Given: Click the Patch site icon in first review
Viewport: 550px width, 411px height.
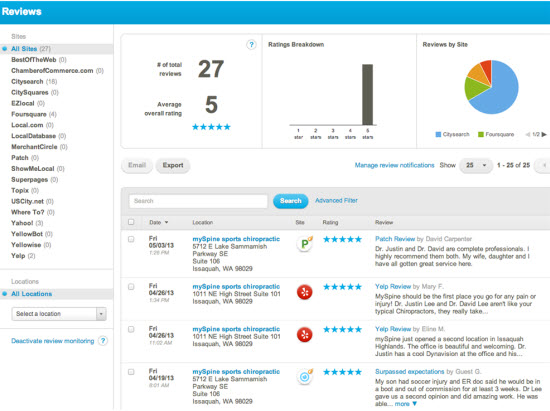Looking at the screenshot, I should (x=304, y=243).
